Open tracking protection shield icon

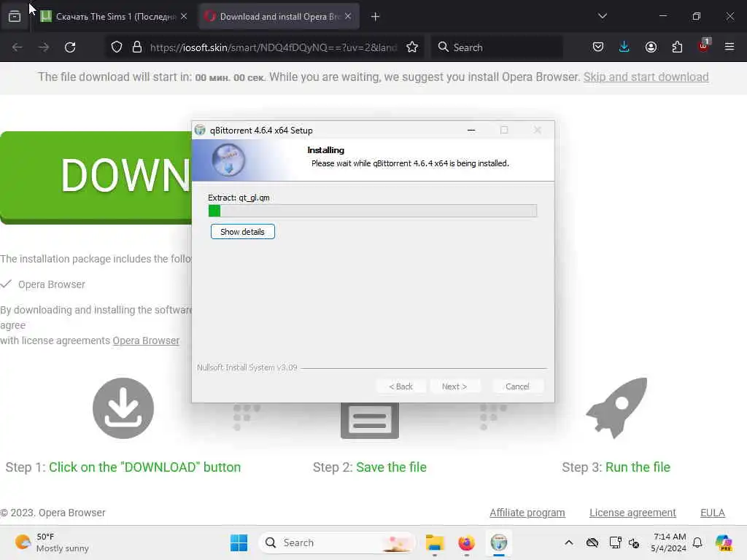tap(117, 47)
